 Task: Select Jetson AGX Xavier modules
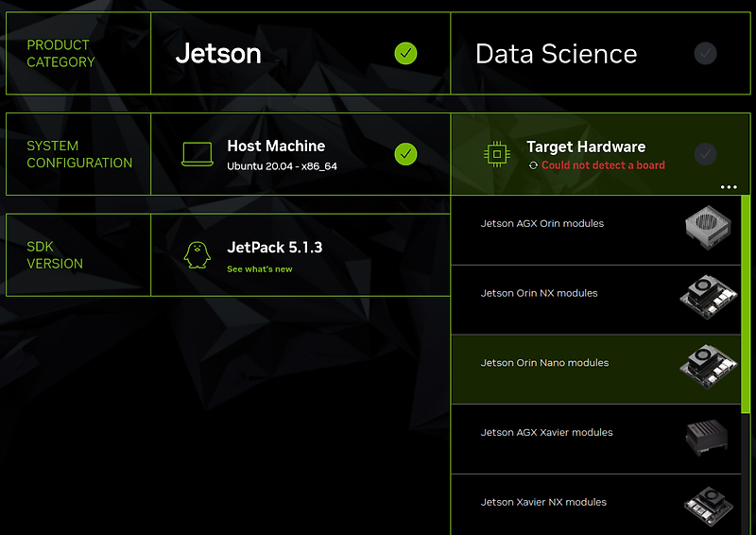(595, 439)
